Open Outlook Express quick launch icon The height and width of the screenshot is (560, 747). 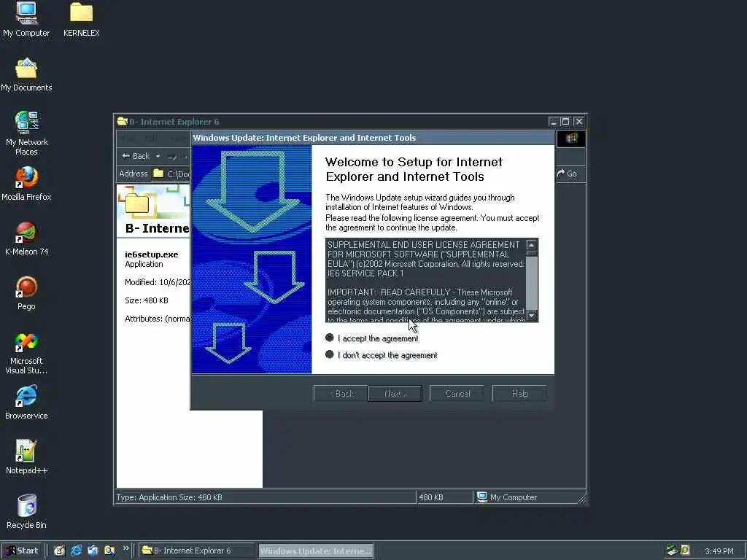coord(93,551)
